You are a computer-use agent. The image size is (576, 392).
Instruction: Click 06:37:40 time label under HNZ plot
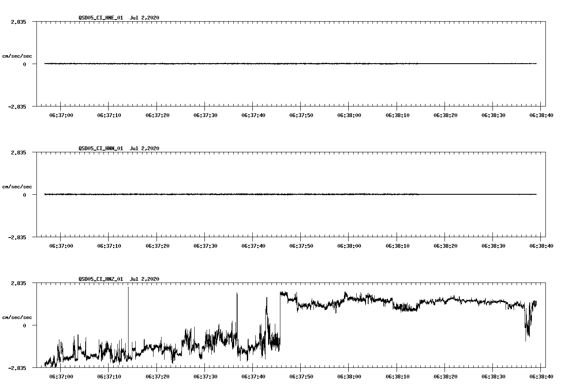[x=253, y=376]
